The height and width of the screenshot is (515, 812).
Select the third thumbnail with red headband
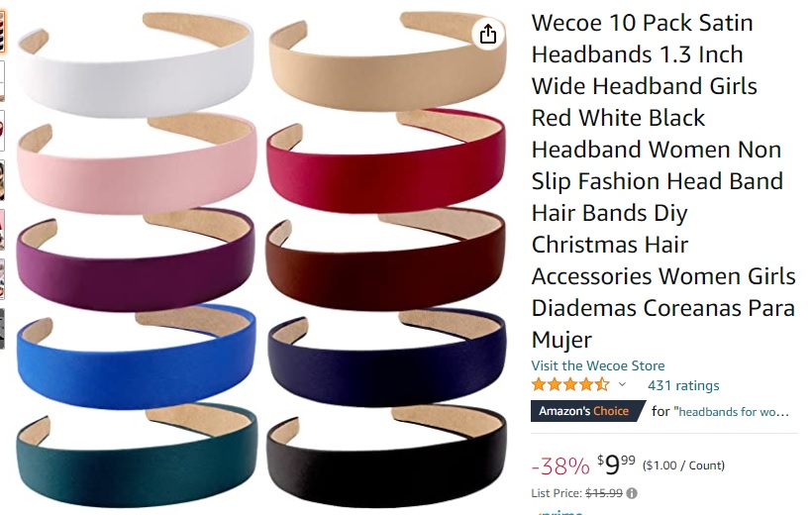[x=2, y=131]
